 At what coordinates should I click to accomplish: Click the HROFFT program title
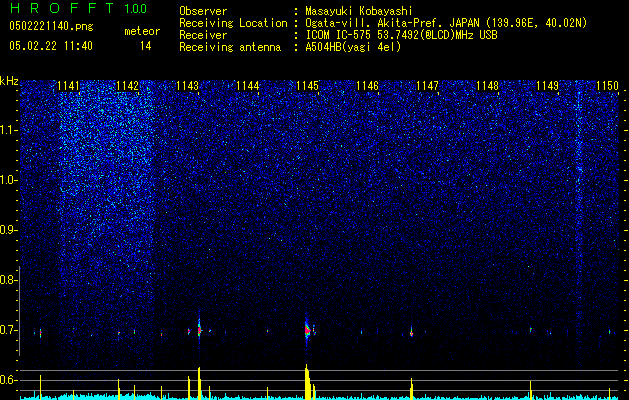point(61,8)
